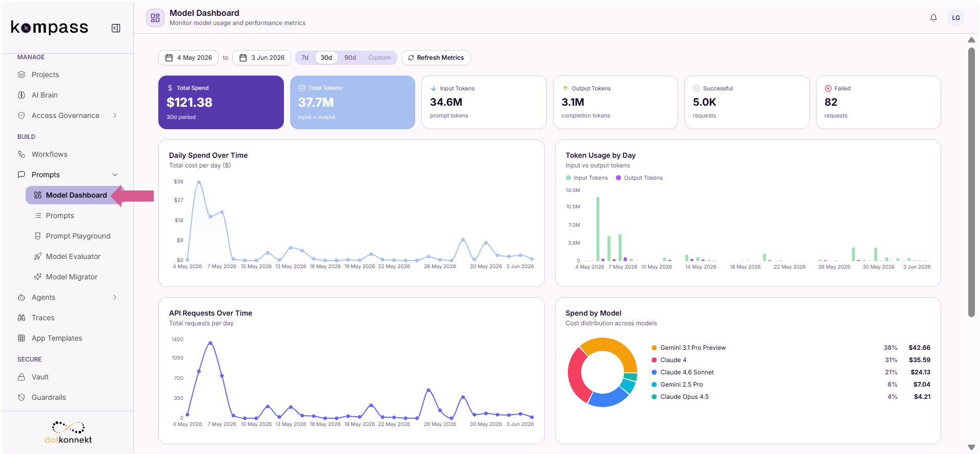Select the 7d range option
This screenshot has height=454, width=980.
305,58
